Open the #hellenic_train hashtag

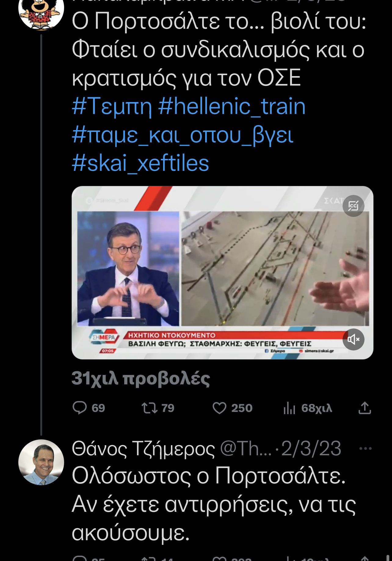pyautogui.click(x=232, y=106)
